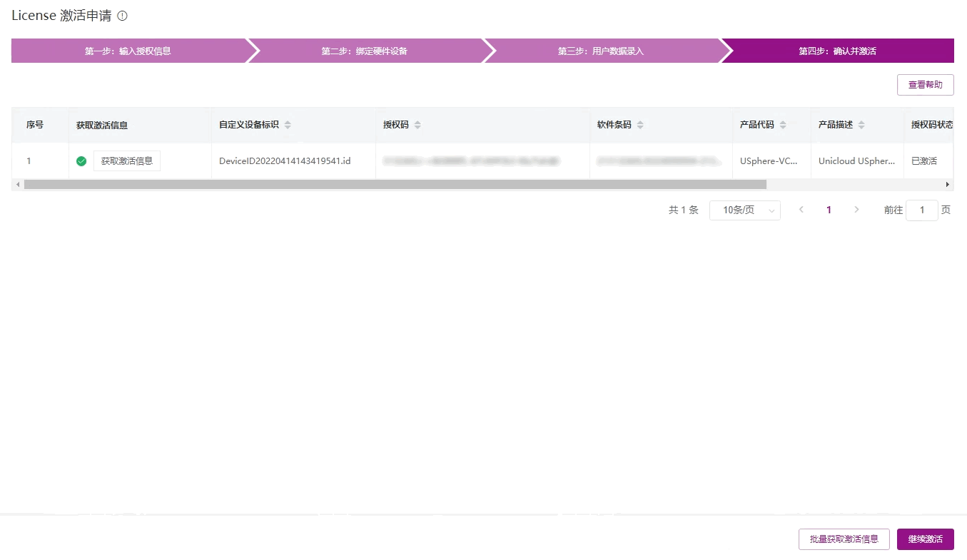Sort by 授权码 column arrows

coord(417,125)
